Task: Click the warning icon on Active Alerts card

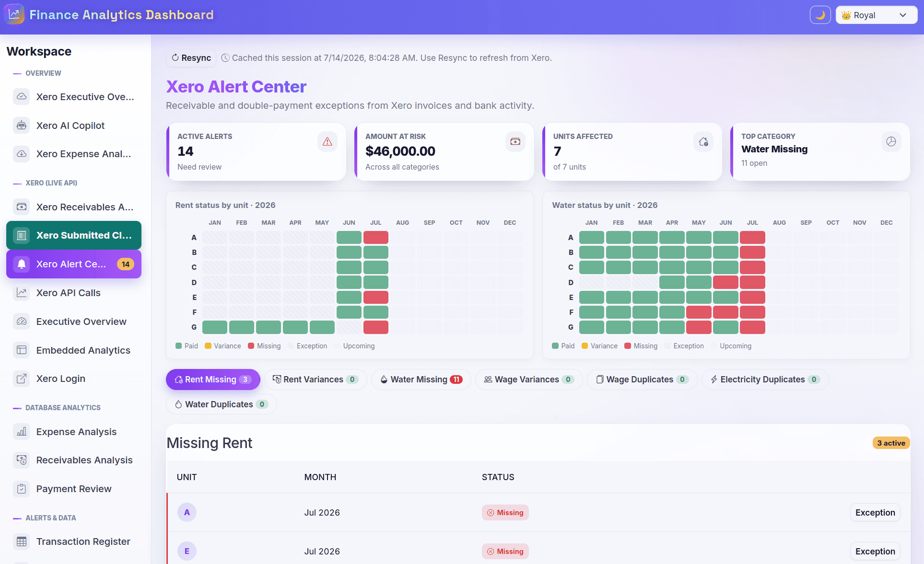Action: coord(327,142)
